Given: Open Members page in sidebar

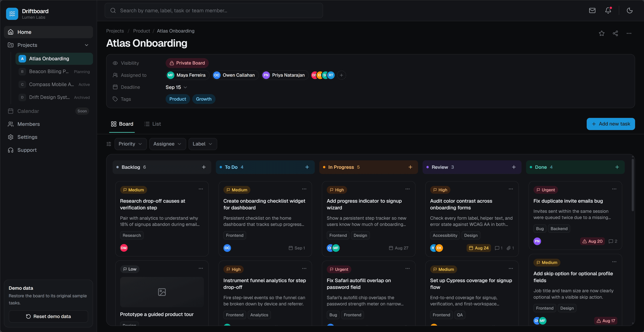Looking at the screenshot, I should (48, 124).
